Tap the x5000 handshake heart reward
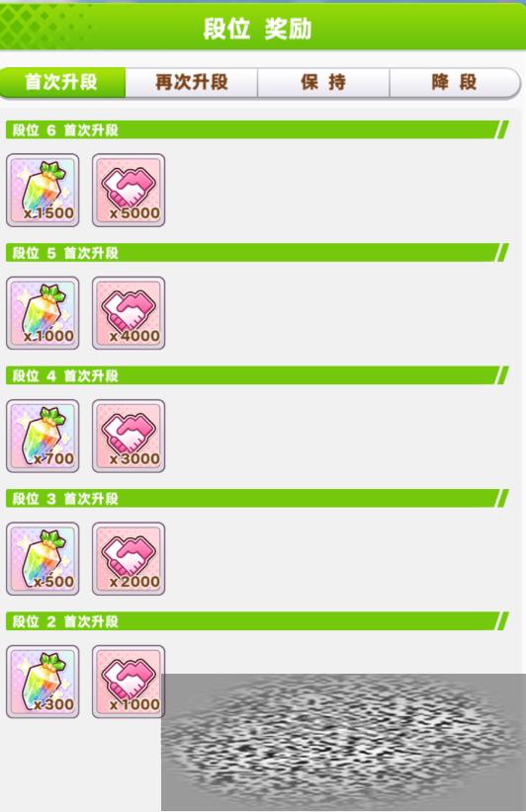Image resolution: width=526 pixels, height=812 pixels. (129, 190)
